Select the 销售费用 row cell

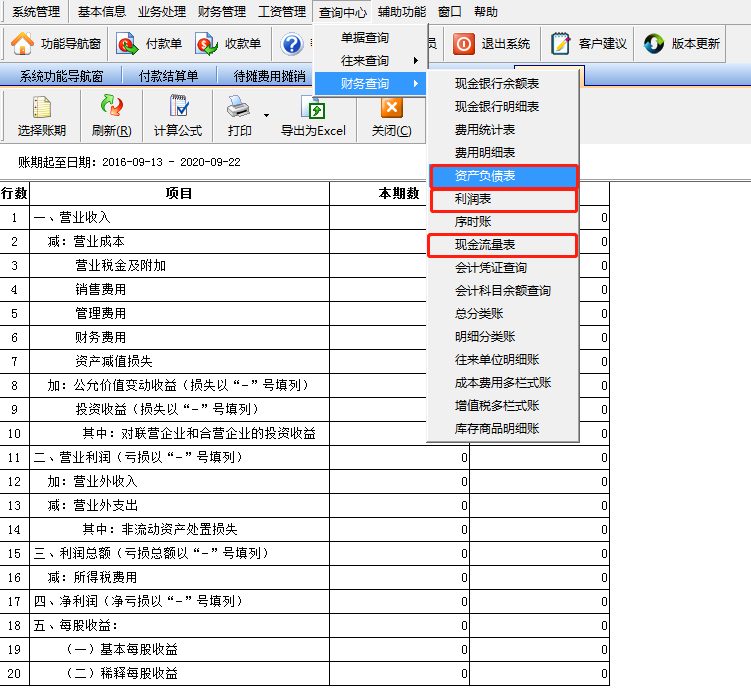tap(179, 290)
